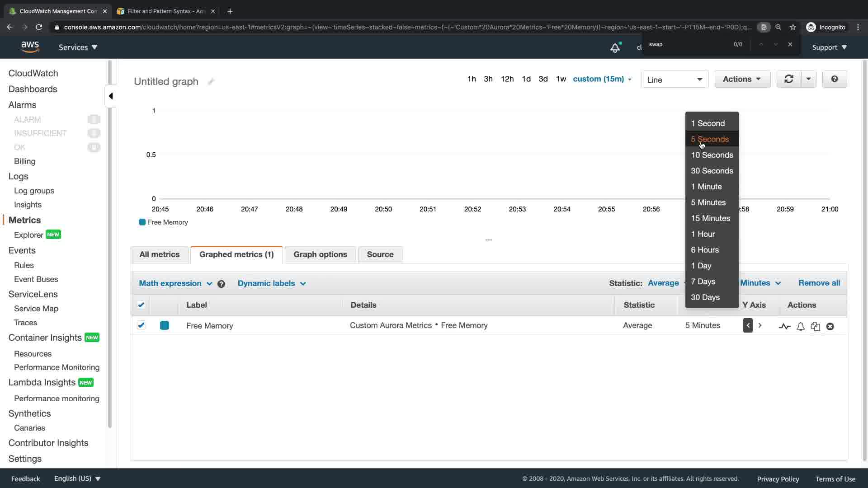Set time range to 3h
The height and width of the screenshot is (488, 868).
point(488,79)
